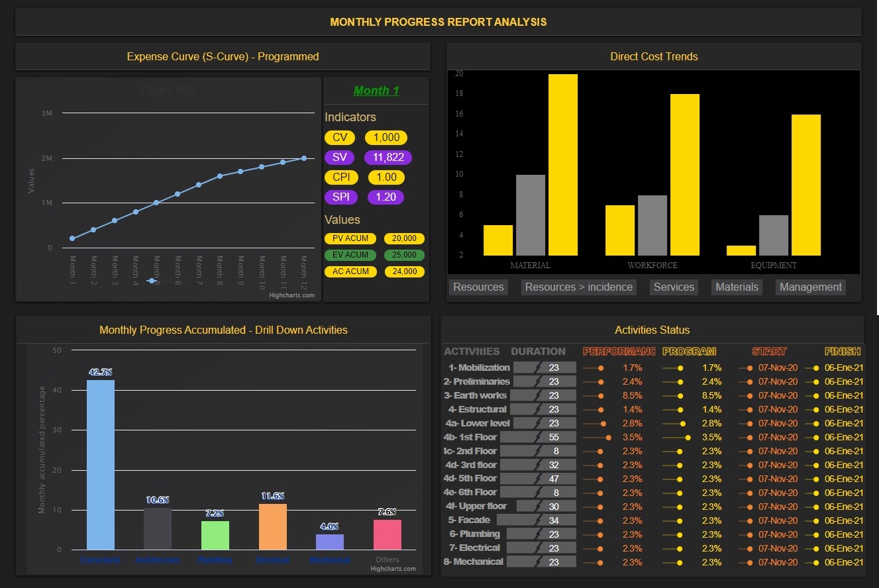Select the Month 12 point on S-curve
Screen dimensions: 879x588
point(304,158)
